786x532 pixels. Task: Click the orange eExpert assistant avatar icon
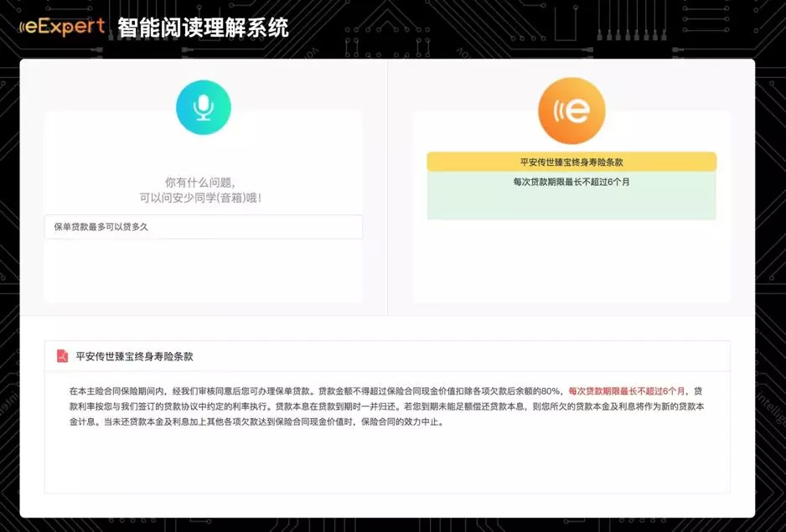(571, 111)
